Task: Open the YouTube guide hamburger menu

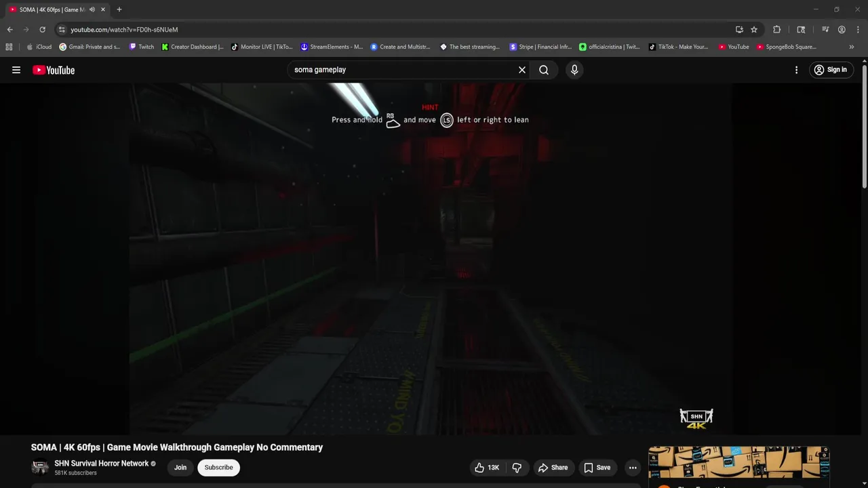Action: [16, 70]
